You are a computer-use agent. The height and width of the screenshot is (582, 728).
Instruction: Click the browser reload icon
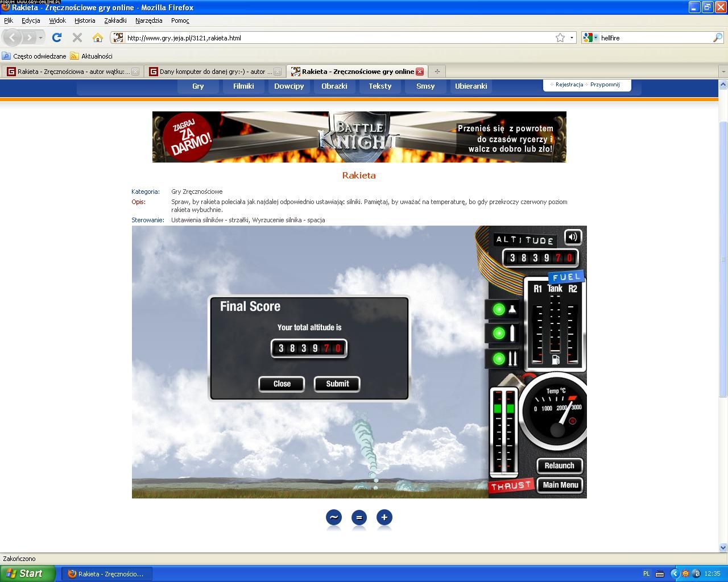tap(56, 38)
